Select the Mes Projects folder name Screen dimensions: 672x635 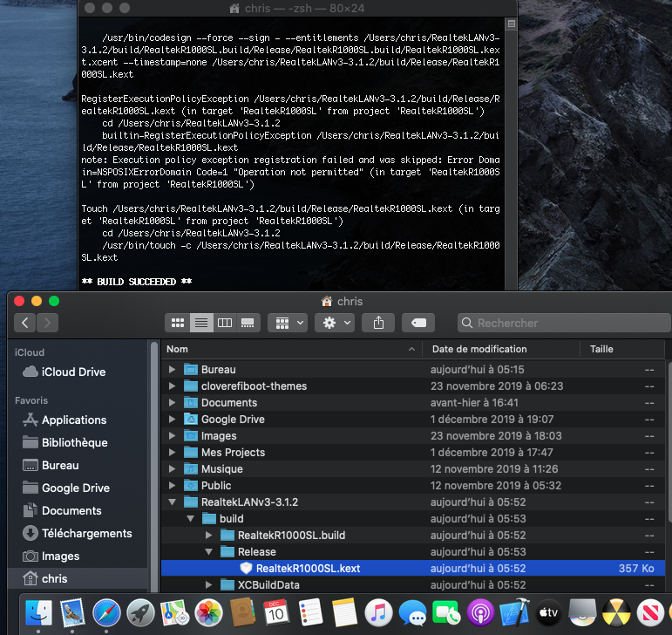(x=233, y=453)
